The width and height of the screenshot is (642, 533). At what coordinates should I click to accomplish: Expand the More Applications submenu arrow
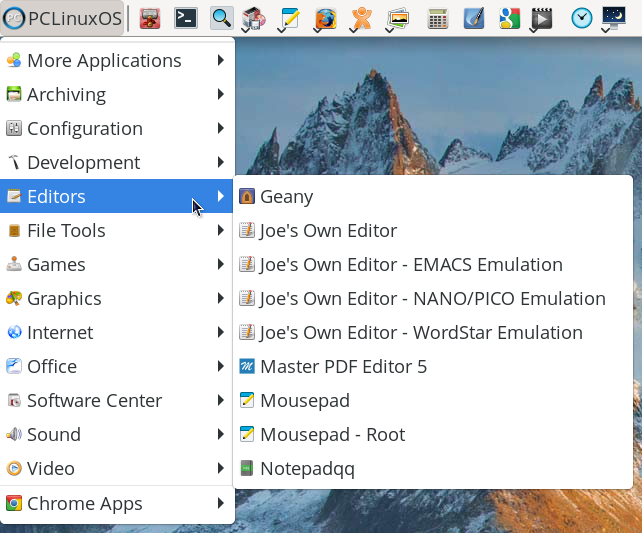[220, 61]
